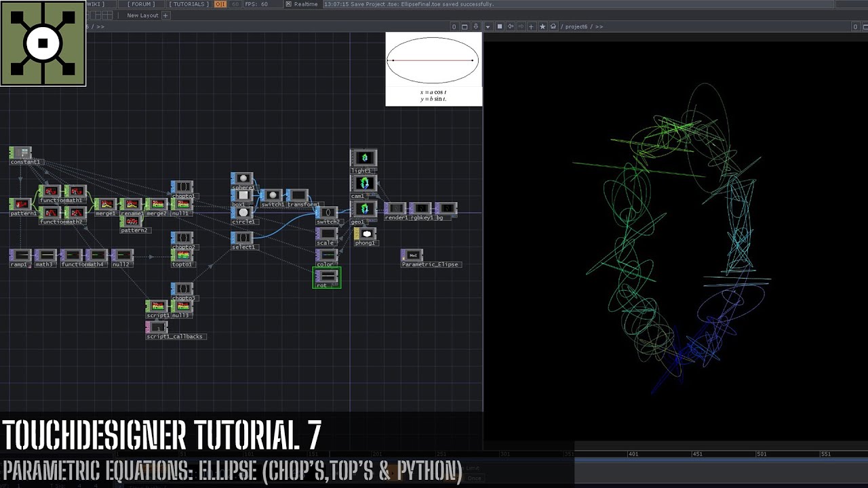Screen dimensions: 868x488
Task: Select the box1 SOP node
Action: pos(242,195)
